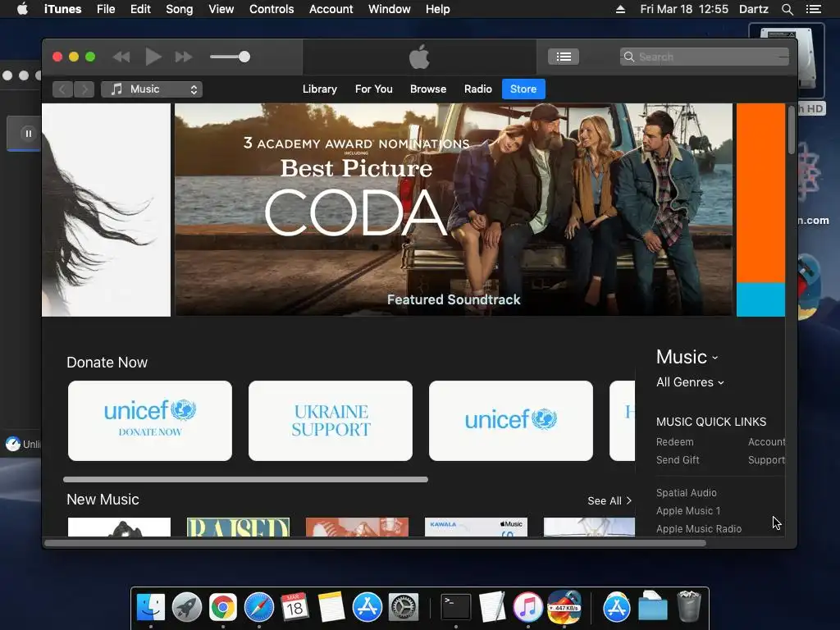Open TextEdit from the Dock

pos(492,608)
